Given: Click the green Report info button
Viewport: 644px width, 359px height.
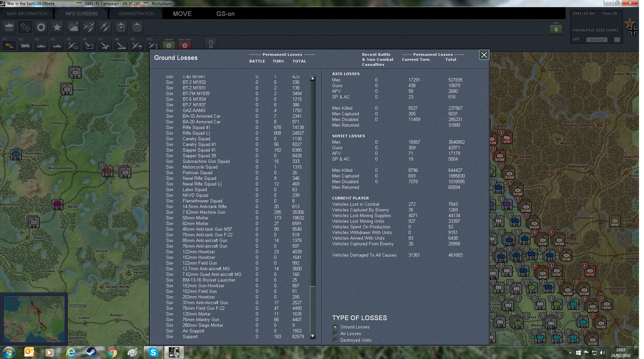Looking at the screenshot, I should click(169, 46).
